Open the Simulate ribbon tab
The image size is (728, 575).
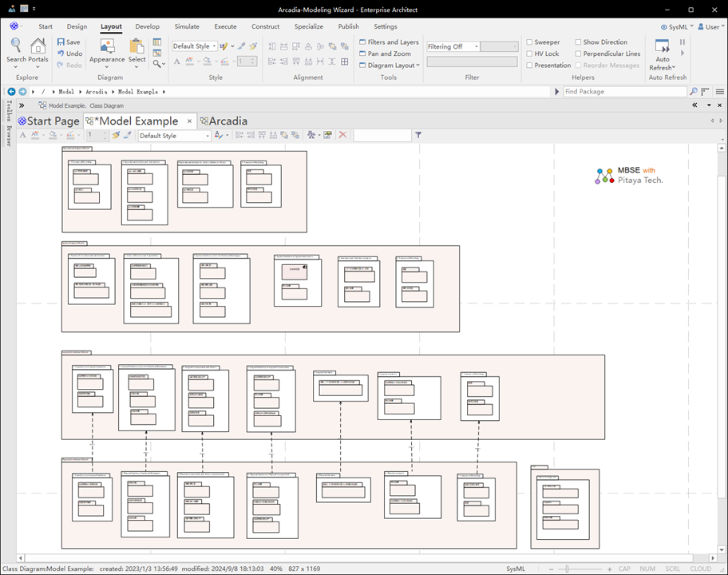point(187,26)
